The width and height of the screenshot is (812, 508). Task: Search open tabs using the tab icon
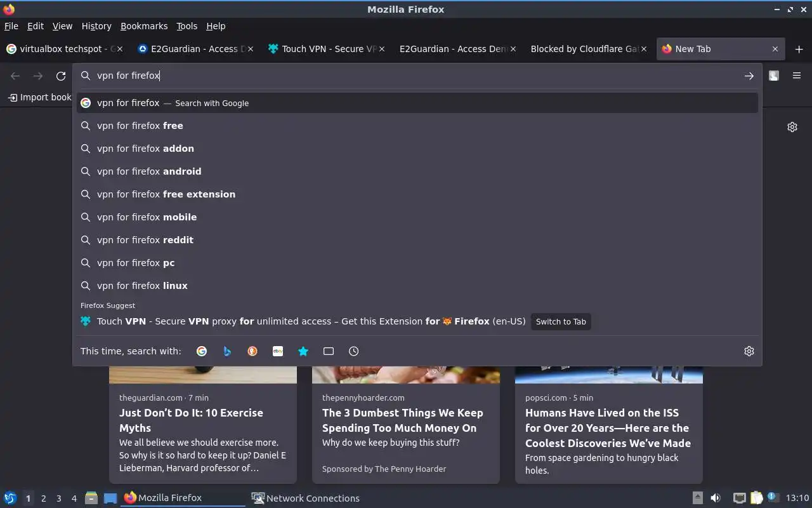(x=329, y=351)
